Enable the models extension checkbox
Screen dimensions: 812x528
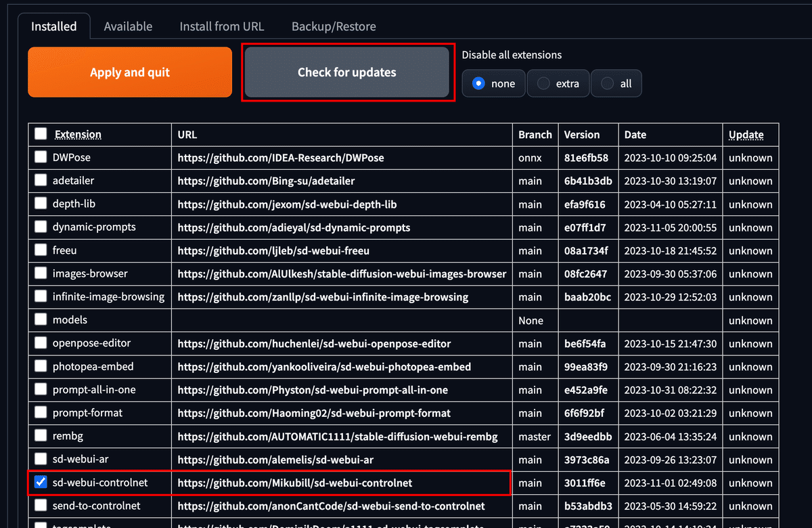click(41, 320)
